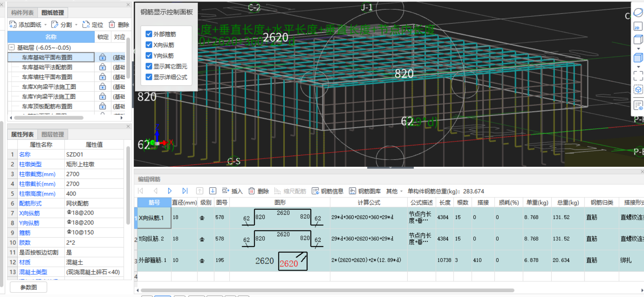
Task: Switch to 图层管理 tab
Action: pos(53,134)
